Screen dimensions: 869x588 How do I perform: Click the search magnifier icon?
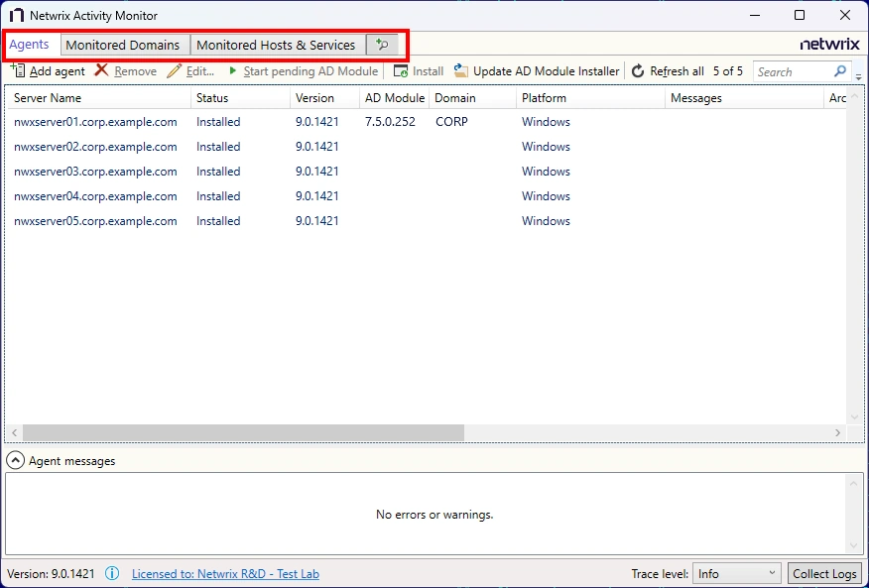(x=839, y=70)
